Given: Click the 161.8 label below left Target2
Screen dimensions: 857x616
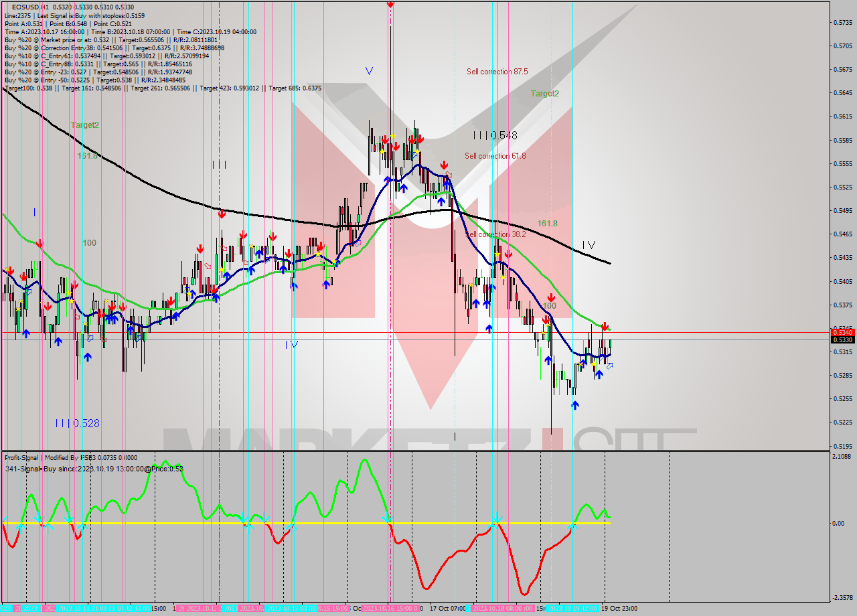Looking at the screenshot, I should (88, 155).
